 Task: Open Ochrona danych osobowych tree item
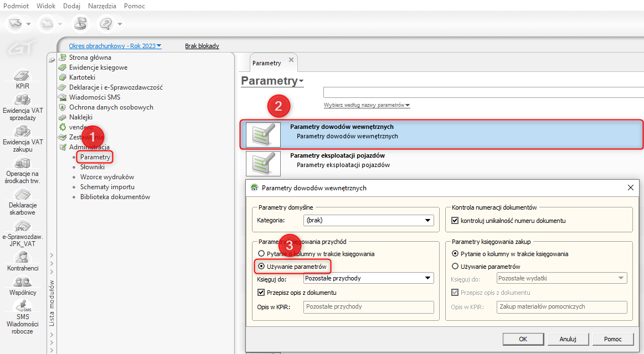pos(111,107)
